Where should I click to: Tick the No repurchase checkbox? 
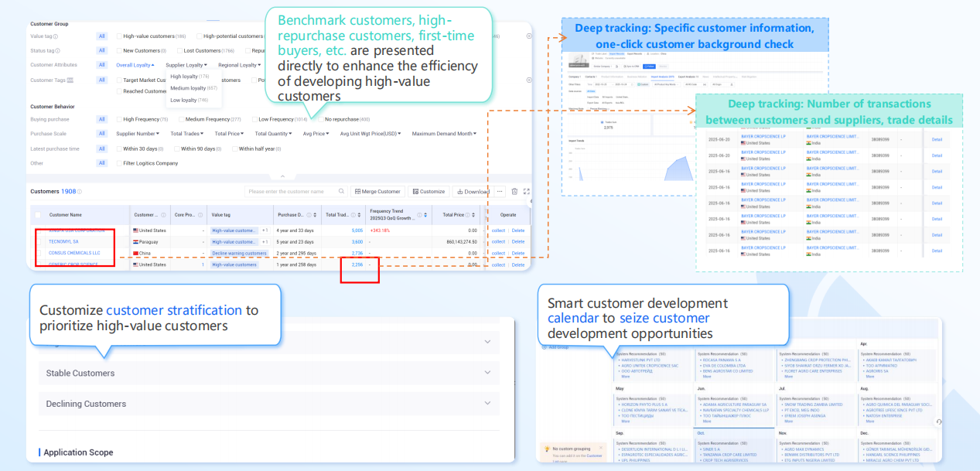click(319, 119)
